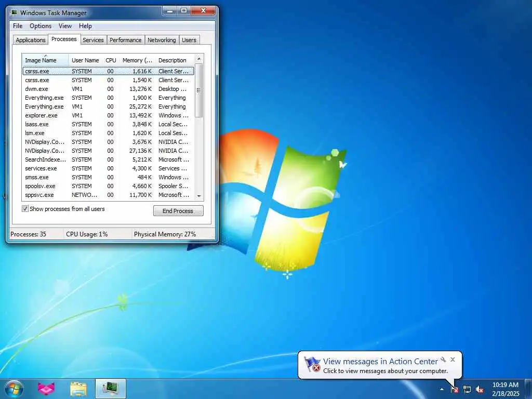Maximize the Windows Task Manager window
532x399 pixels.
pyautogui.click(x=183, y=11)
